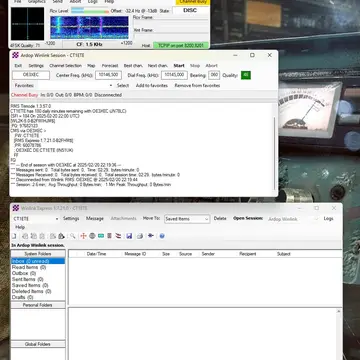Click the message preview pane scroll-up arrow

(339, 311)
